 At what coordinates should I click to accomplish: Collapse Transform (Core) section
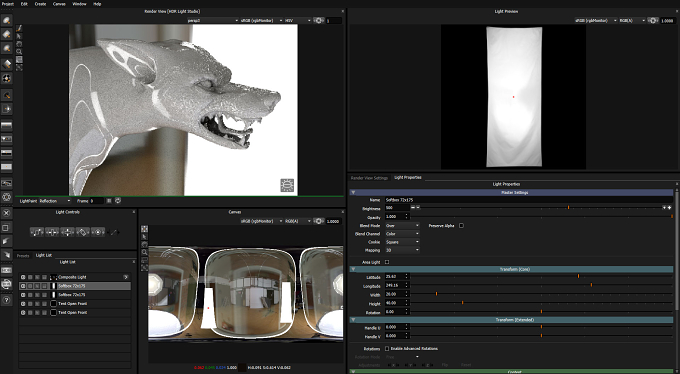click(353, 269)
